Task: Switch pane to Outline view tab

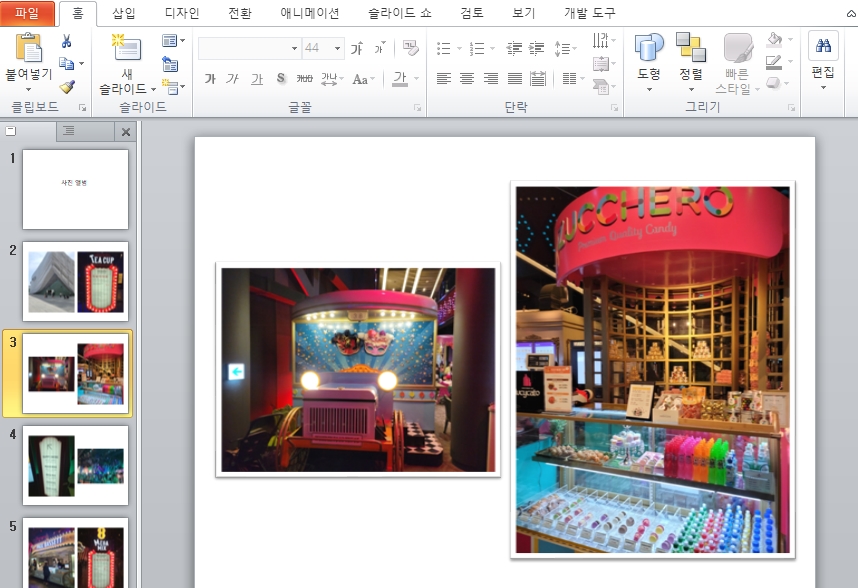Action: click(69, 131)
